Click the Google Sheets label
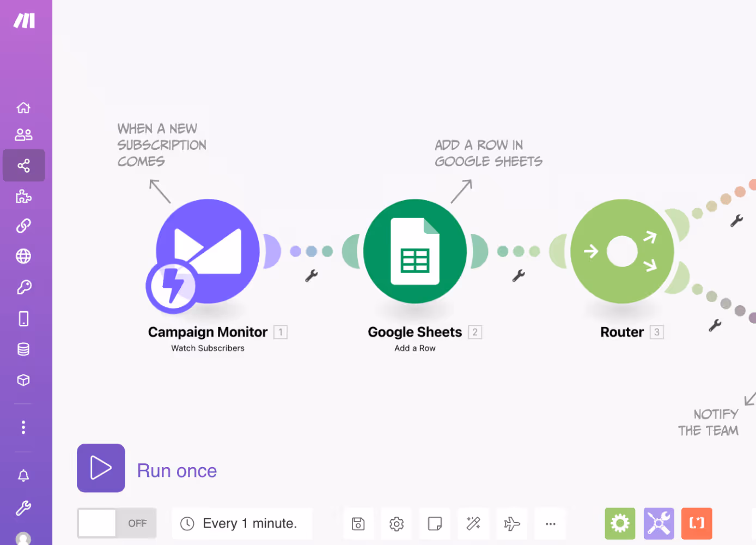 click(x=415, y=332)
